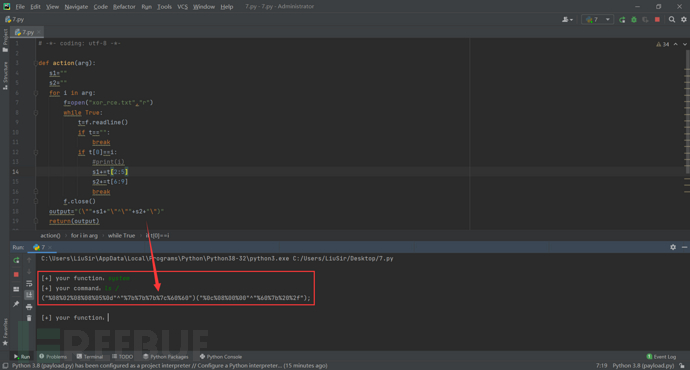Click the tool windows quick access icon

5,366
